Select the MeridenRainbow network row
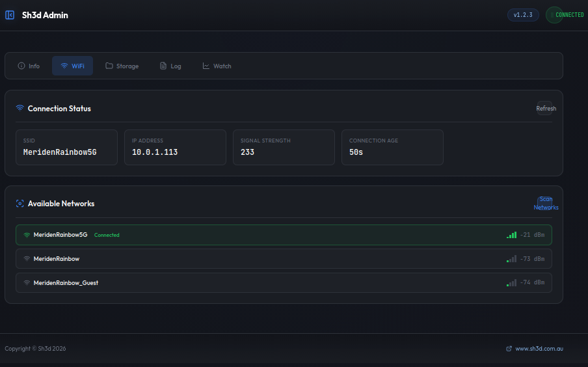Image resolution: width=588 pixels, height=367 pixels. coord(284,259)
